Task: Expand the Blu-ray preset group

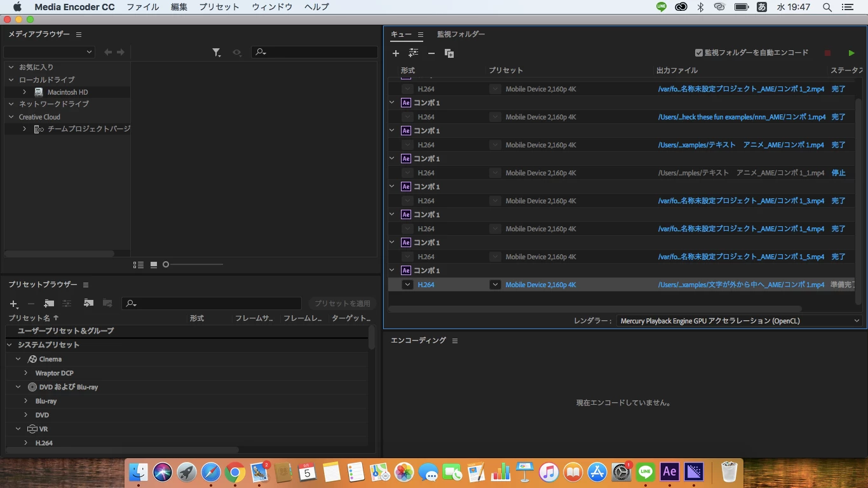Action: pyautogui.click(x=26, y=401)
